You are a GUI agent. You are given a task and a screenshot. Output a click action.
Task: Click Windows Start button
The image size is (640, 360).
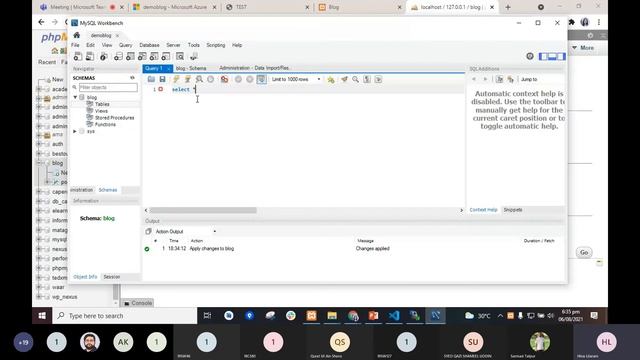pyautogui.click(x=42, y=316)
